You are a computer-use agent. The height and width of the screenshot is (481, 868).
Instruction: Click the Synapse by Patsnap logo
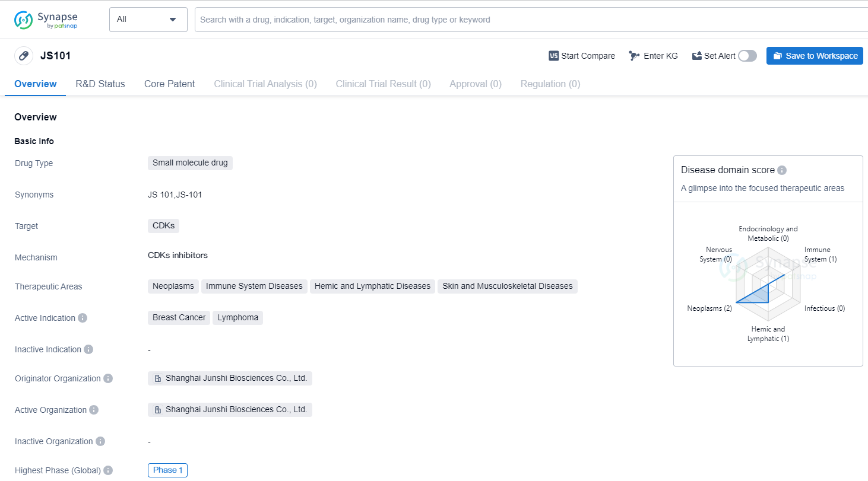(x=46, y=20)
